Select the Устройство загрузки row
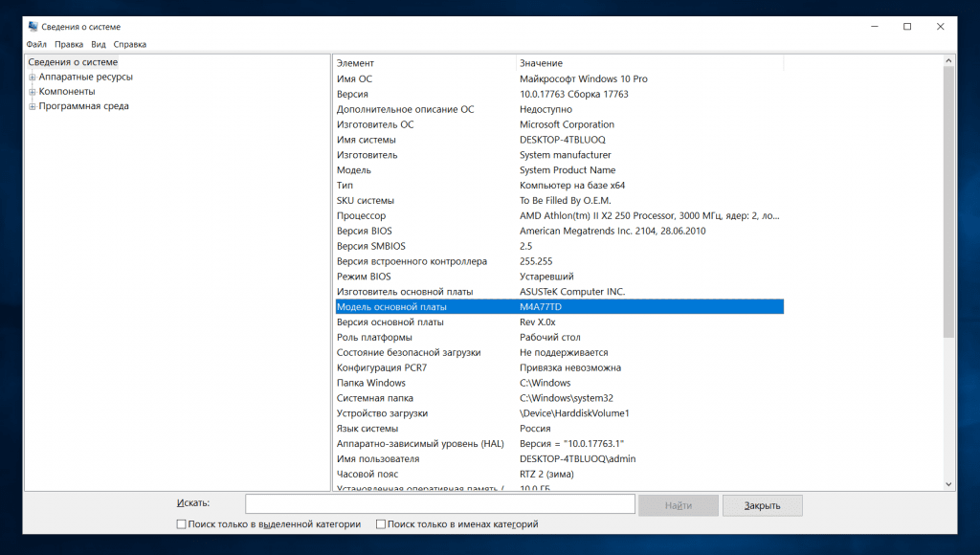This screenshot has height=555, width=980. pyautogui.click(x=559, y=413)
